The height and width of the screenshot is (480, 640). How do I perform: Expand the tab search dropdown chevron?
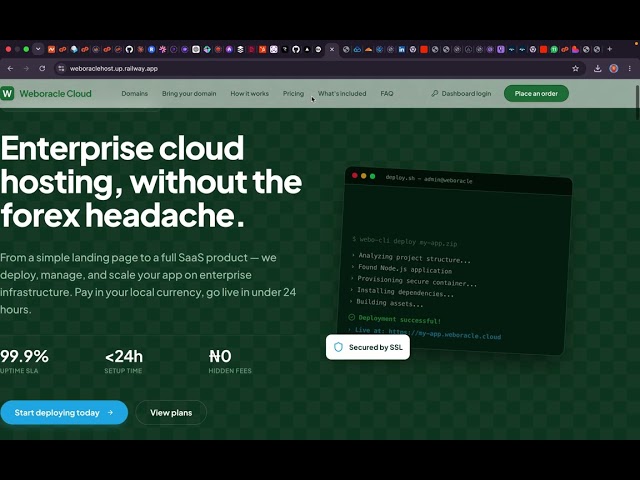tap(38, 49)
